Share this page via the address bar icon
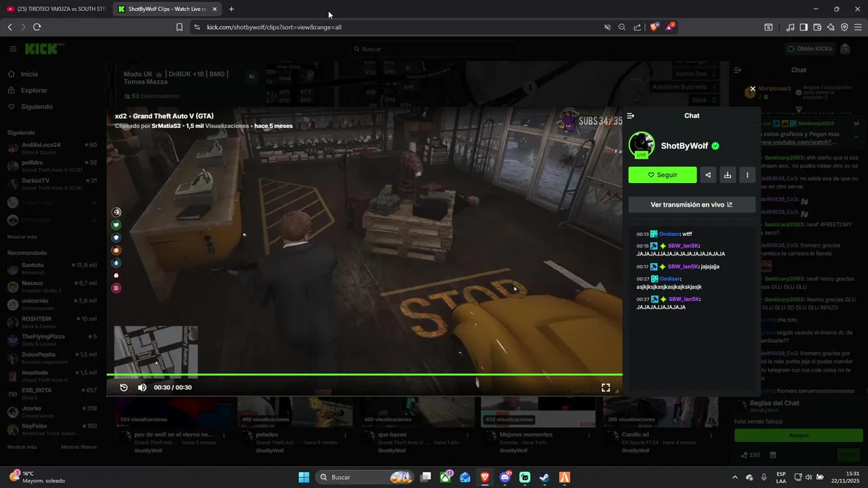The width and height of the screenshot is (868, 488). (637, 27)
